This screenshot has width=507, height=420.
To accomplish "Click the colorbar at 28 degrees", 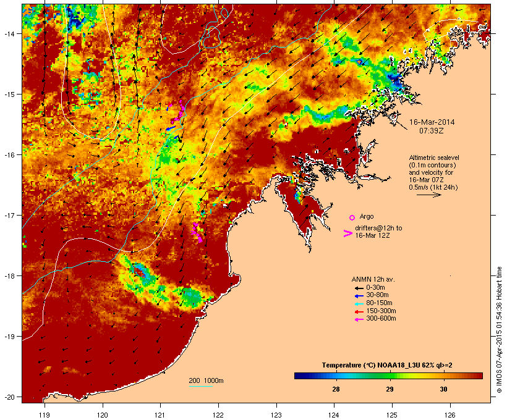I will point(336,376).
